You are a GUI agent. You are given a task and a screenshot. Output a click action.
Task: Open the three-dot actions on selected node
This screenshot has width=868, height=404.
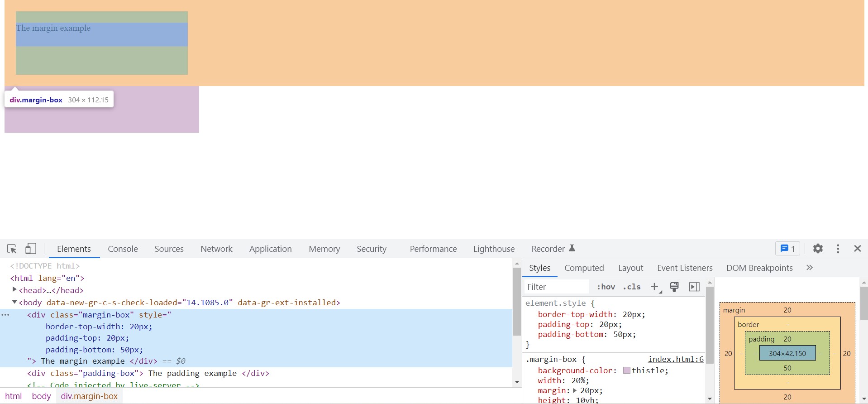point(5,315)
